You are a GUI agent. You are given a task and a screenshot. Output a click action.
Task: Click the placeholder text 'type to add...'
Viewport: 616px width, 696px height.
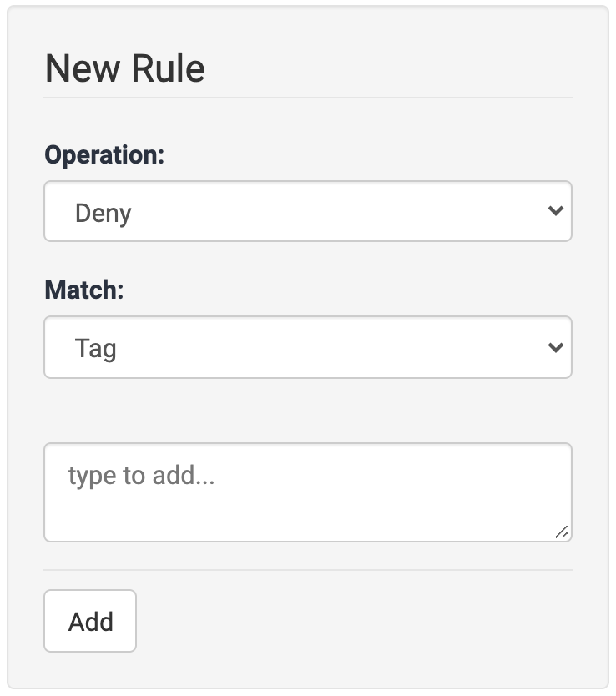pyautogui.click(x=141, y=476)
